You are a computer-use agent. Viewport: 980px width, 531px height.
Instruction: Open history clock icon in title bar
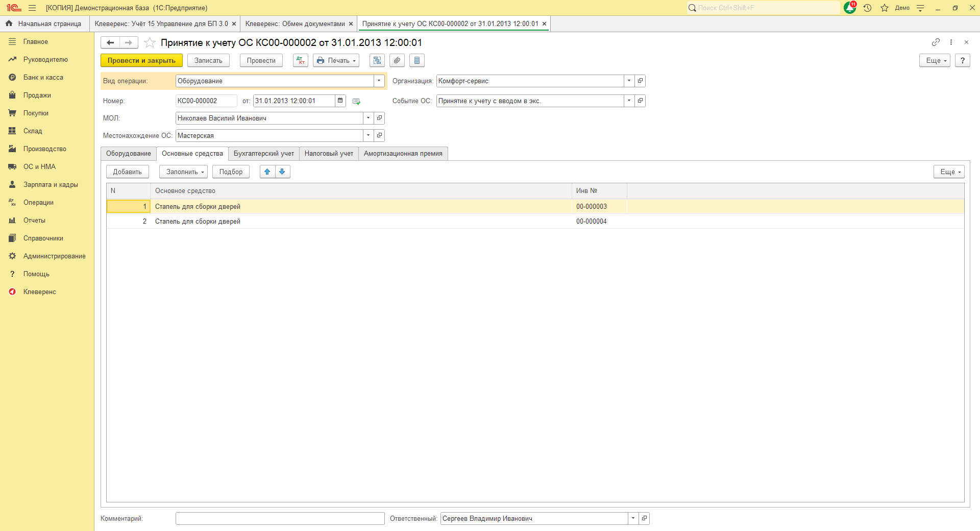(x=867, y=8)
